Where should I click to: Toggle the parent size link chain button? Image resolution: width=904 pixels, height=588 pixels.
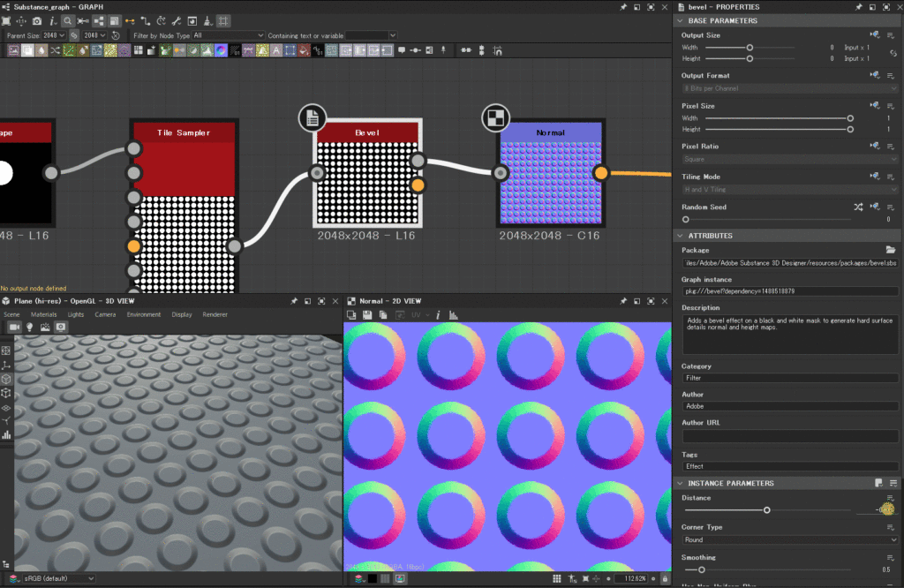pos(74,35)
